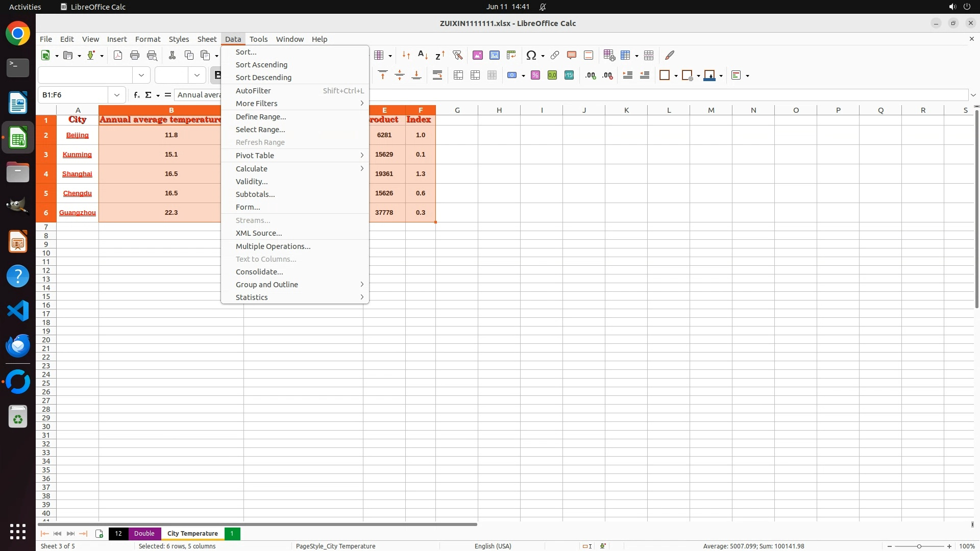Click the Add Decimal Place icon
980x551 pixels.
pos(591,76)
